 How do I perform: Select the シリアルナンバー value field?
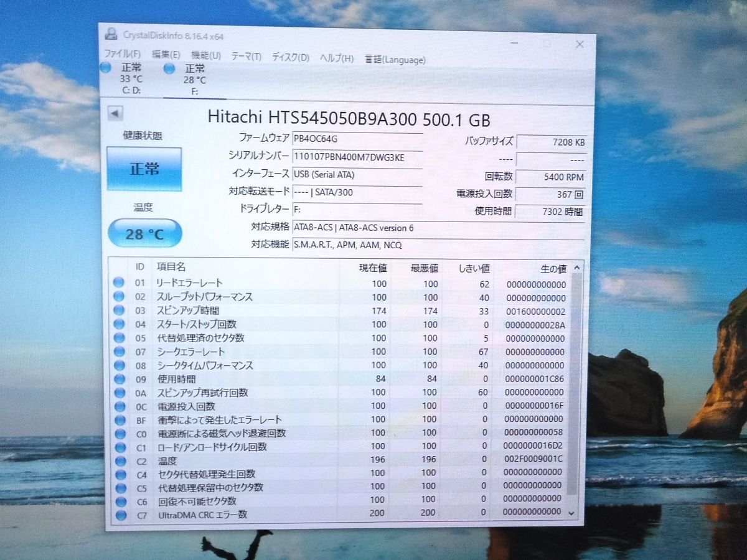point(355,157)
